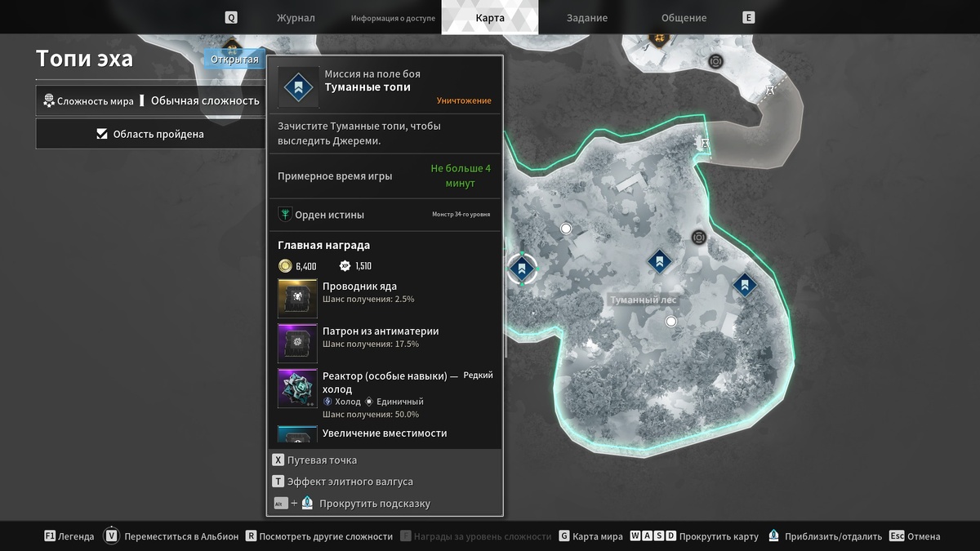
Task: Click the middle blue mission marker on map
Action: tap(659, 261)
